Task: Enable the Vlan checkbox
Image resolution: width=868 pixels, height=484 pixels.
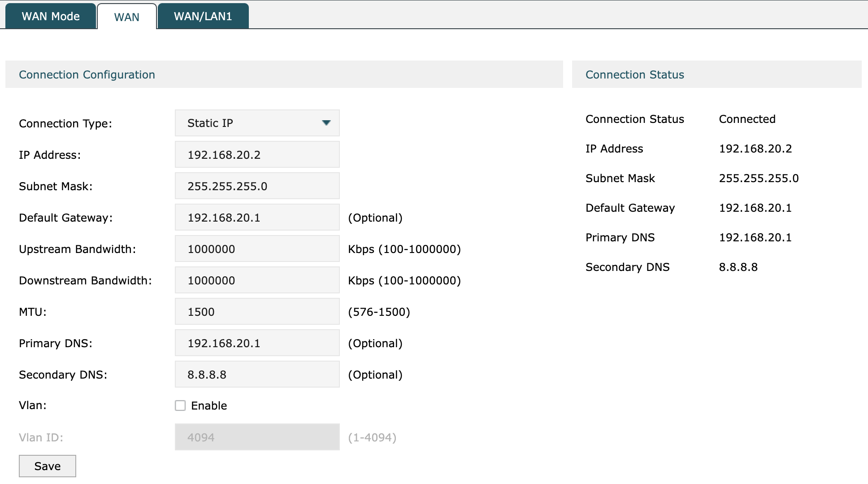Action: click(180, 406)
